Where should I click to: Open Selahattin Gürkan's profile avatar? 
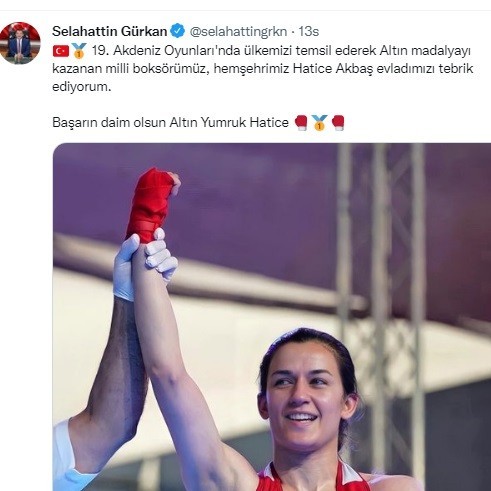(x=20, y=43)
